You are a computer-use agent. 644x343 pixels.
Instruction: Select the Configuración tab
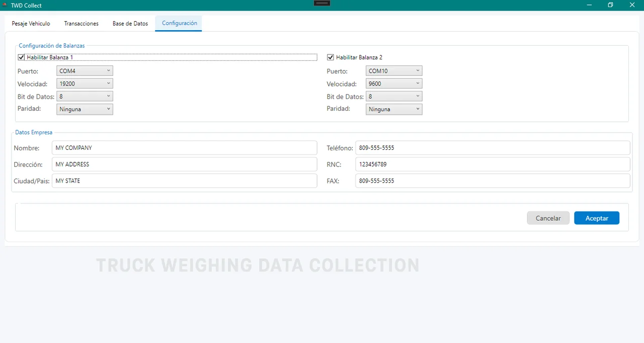click(179, 24)
